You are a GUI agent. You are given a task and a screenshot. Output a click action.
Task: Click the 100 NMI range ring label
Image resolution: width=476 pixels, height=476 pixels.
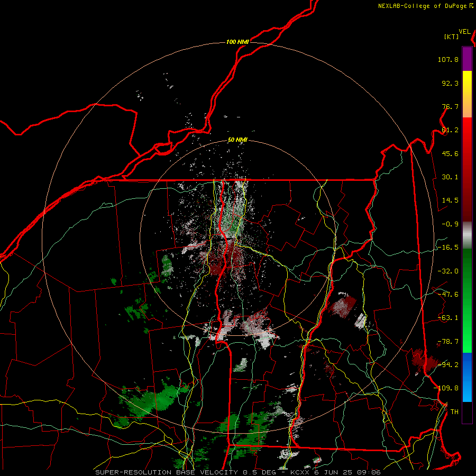tap(237, 42)
